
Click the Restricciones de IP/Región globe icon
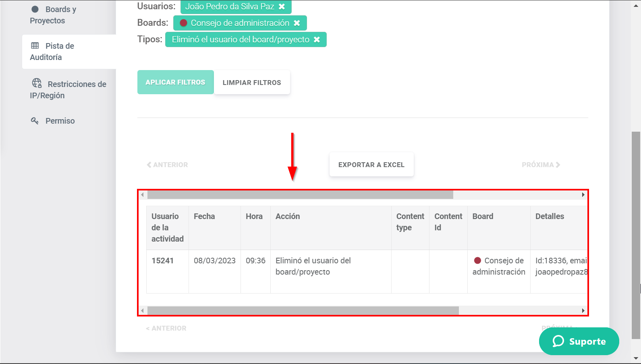pyautogui.click(x=37, y=83)
